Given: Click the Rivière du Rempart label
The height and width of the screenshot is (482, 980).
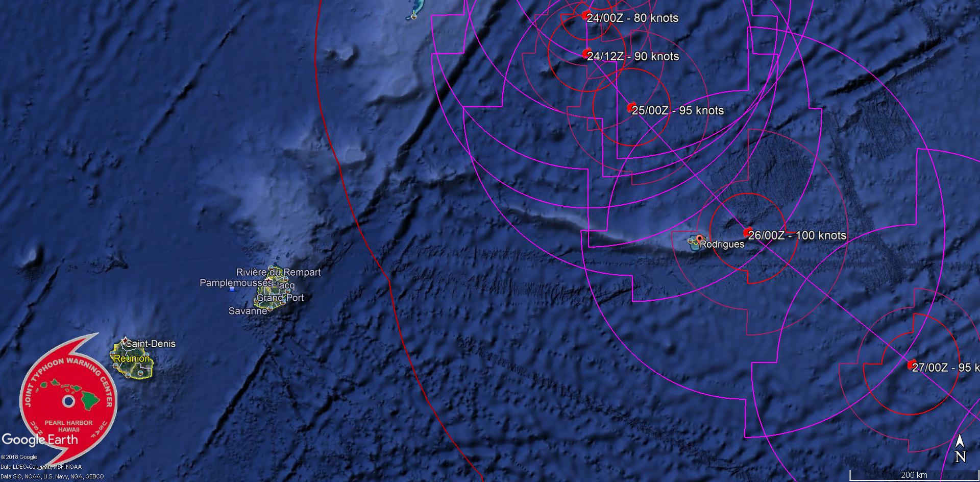Looking at the screenshot, I should (278, 272).
